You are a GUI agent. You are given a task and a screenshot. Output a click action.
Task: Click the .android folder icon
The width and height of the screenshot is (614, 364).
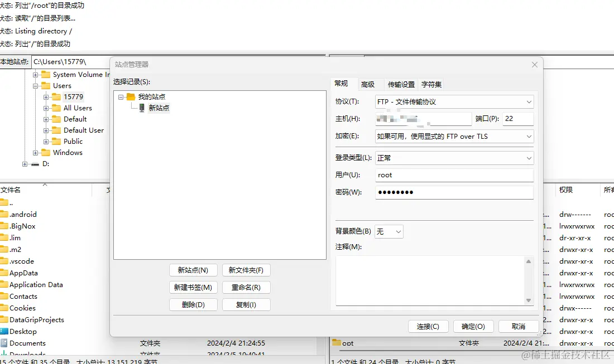pos(4,214)
